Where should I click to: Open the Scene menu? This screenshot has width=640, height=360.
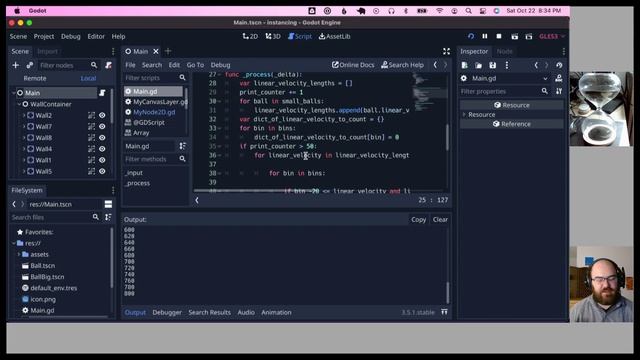18,36
